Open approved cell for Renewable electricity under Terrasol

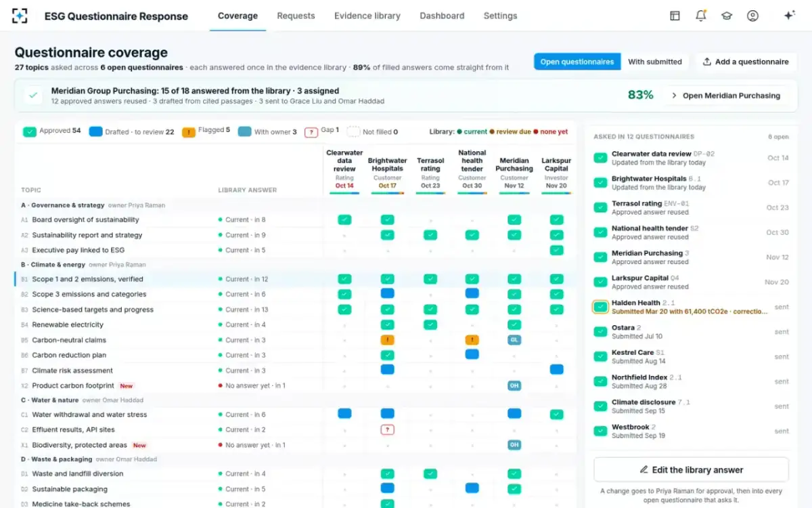[x=430, y=324]
